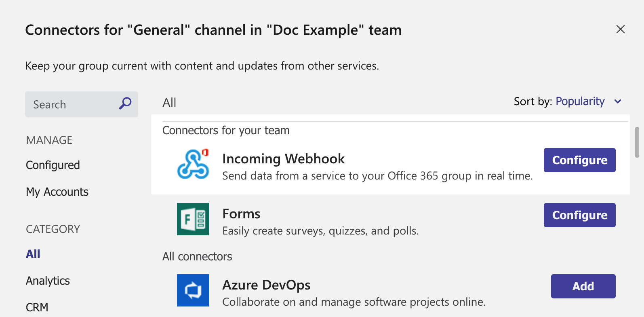Screen dimensions: 644x317
Task: Click the Incoming Webhook connector icon
Action: click(x=193, y=164)
